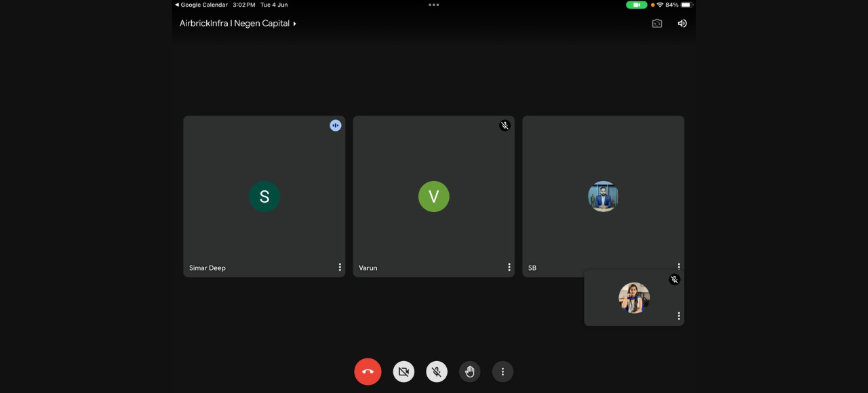Select SB's profile photo
Image resolution: width=868 pixels, height=393 pixels.
click(x=603, y=196)
